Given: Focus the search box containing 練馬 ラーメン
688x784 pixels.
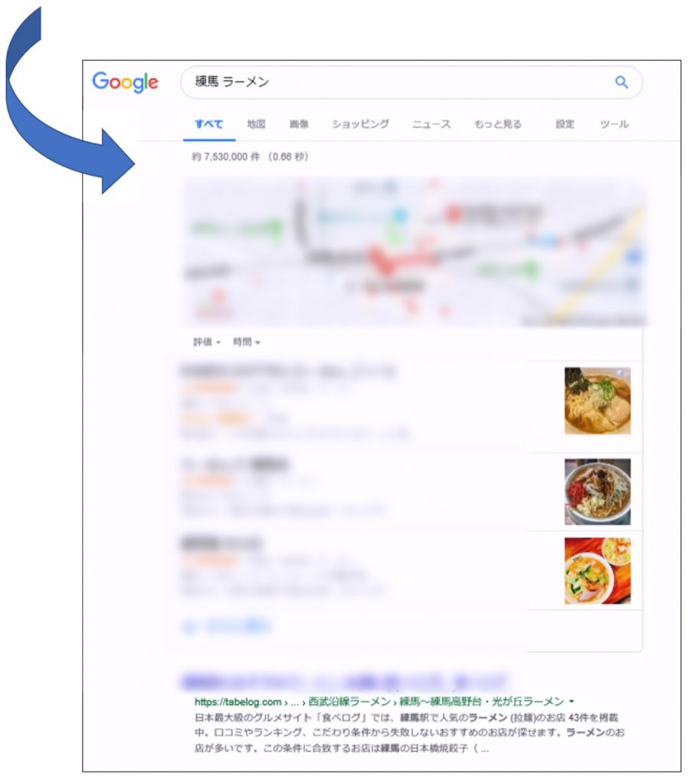Looking at the screenshot, I should point(411,82).
